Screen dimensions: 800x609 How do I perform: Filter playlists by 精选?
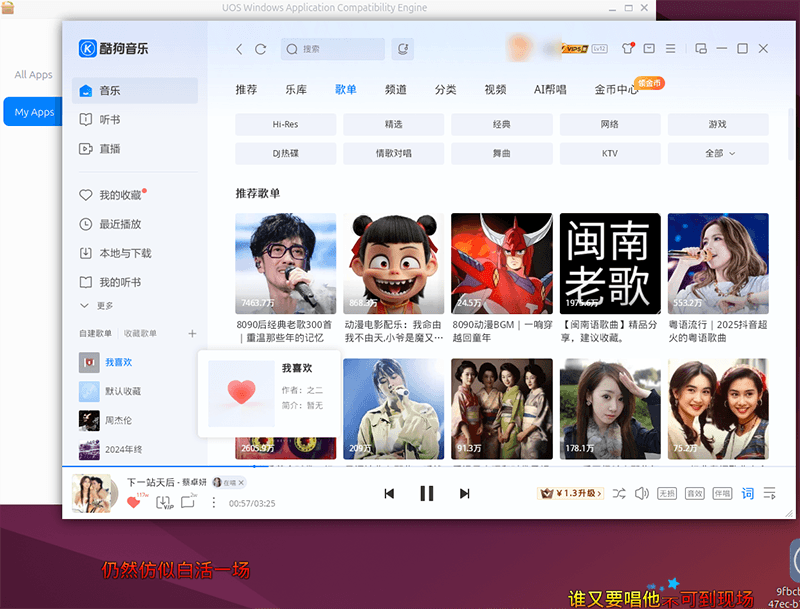(393, 124)
